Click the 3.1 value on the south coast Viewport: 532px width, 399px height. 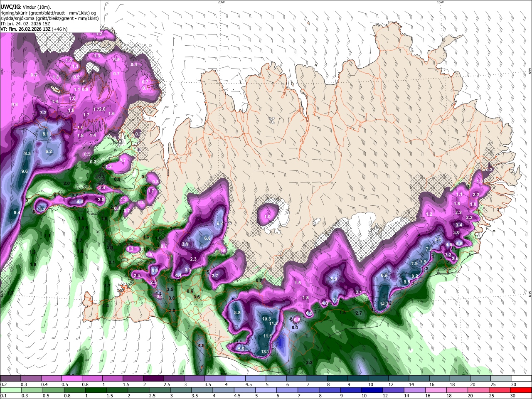click(x=358, y=292)
